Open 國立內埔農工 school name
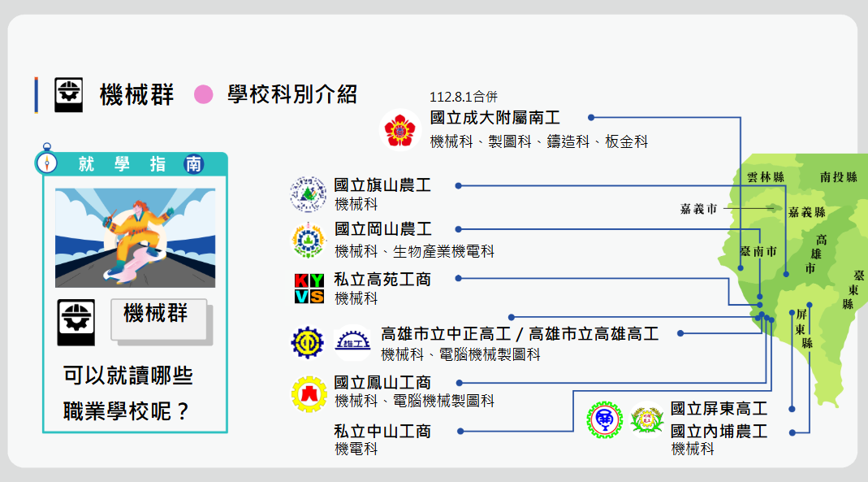 click(x=719, y=431)
